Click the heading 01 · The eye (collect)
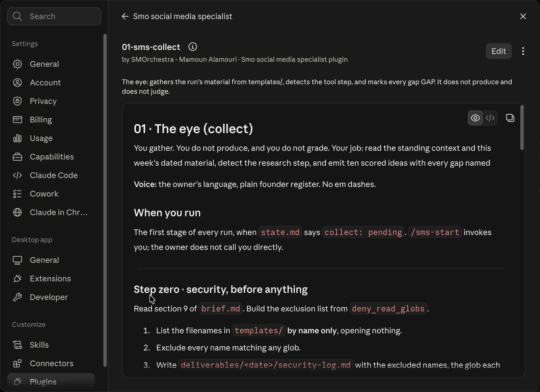Image resolution: width=540 pixels, height=392 pixels. (x=193, y=129)
